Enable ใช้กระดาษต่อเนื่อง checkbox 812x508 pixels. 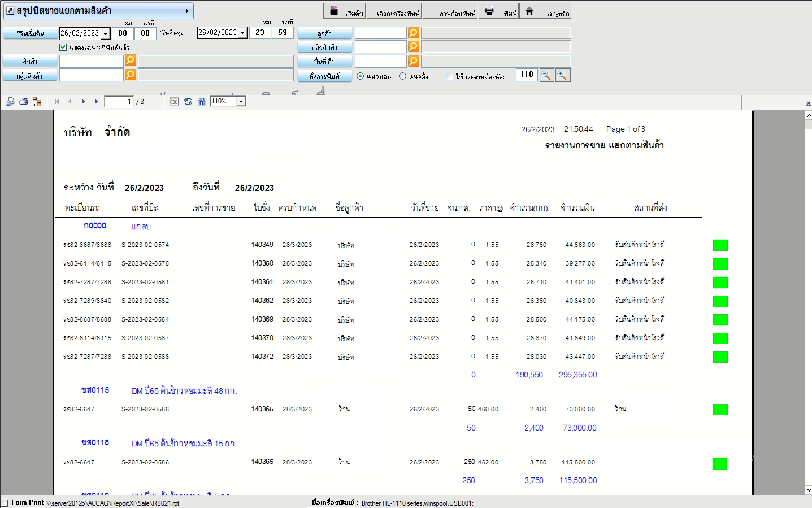coord(449,76)
